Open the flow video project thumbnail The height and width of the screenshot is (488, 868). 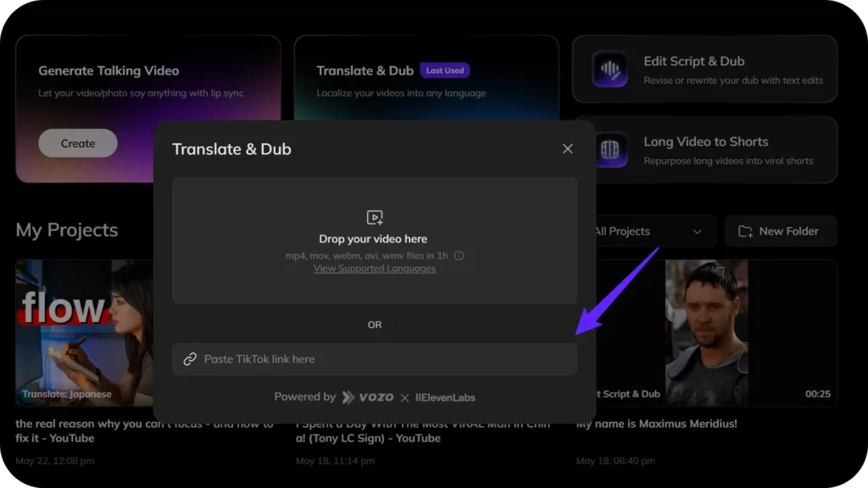pos(84,332)
